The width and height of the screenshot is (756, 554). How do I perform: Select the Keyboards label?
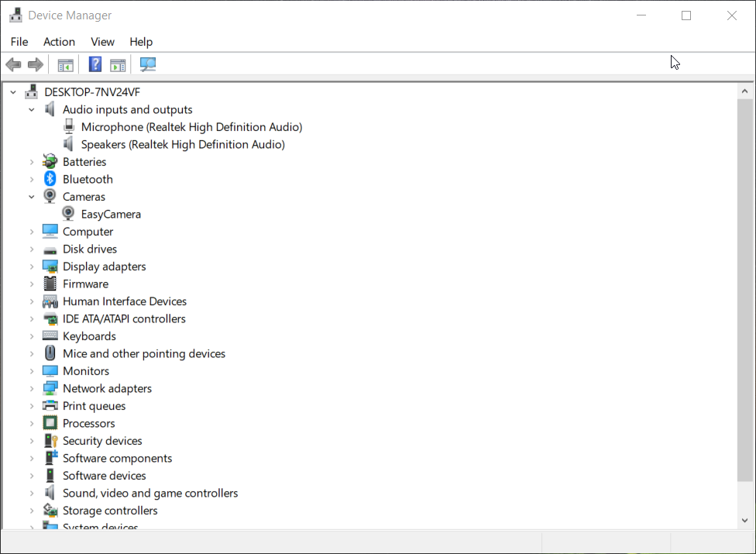89,336
